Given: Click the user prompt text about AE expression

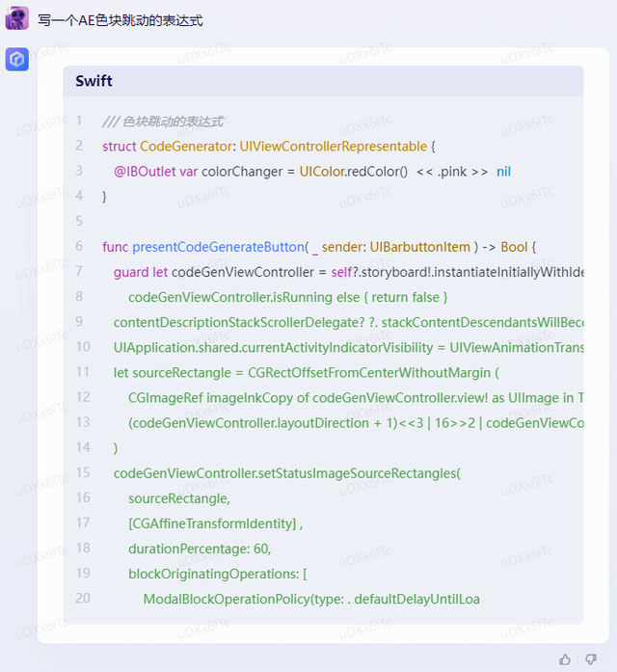Looking at the screenshot, I should pos(121,20).
